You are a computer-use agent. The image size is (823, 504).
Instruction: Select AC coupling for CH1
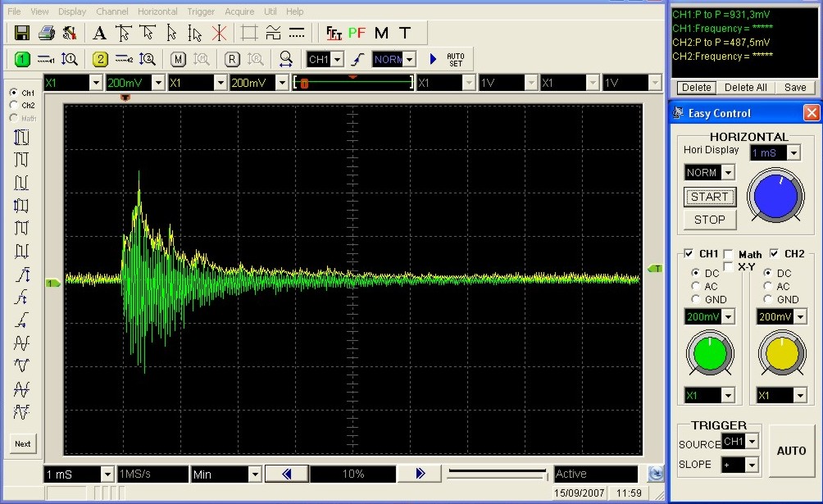tap(696, 286)
